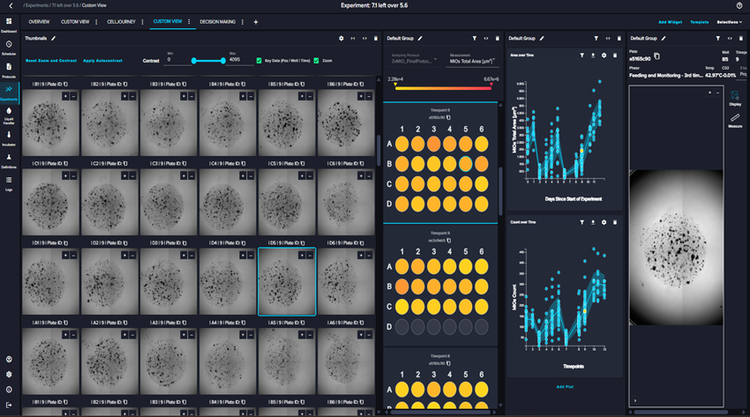Delete the Thumbnails widget

tap(375, 38)
